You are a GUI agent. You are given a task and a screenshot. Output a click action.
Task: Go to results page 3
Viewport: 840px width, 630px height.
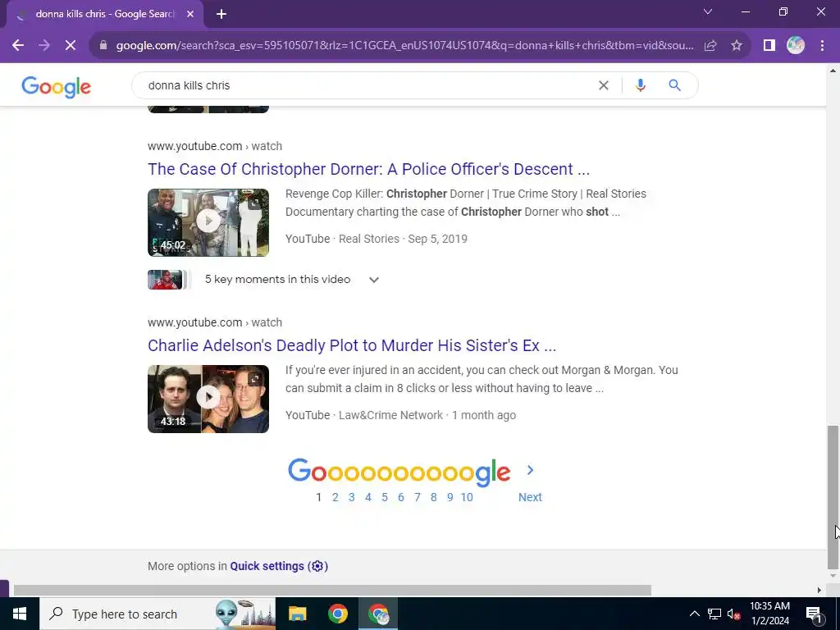coord(351,497)
